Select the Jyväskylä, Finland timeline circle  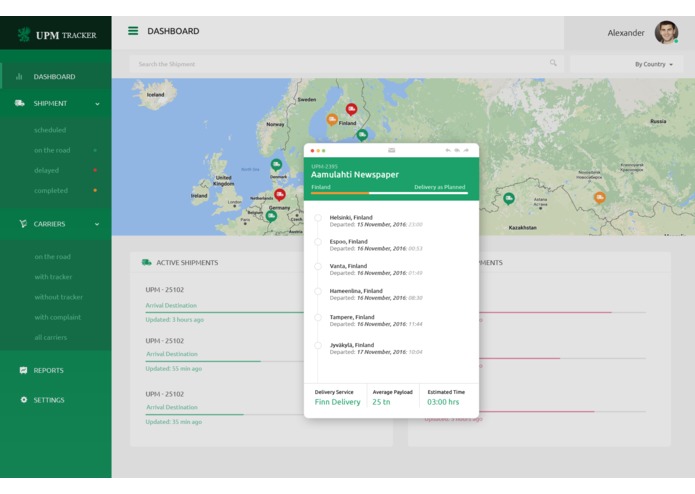coord(318,345)
